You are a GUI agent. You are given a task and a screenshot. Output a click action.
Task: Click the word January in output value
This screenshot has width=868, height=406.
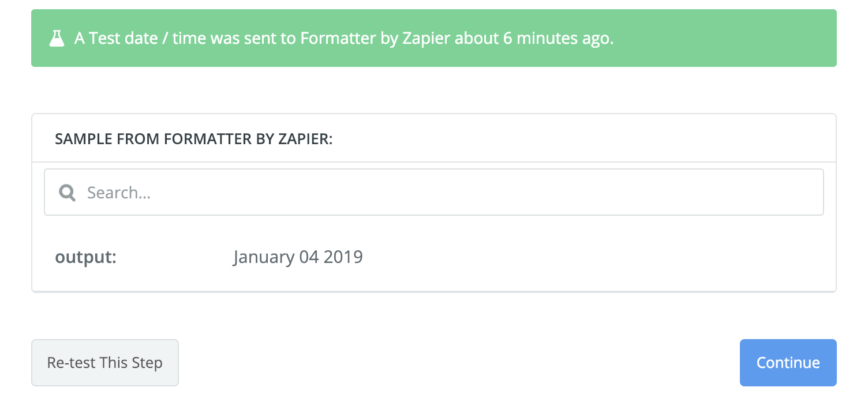[x=263, y=257]
